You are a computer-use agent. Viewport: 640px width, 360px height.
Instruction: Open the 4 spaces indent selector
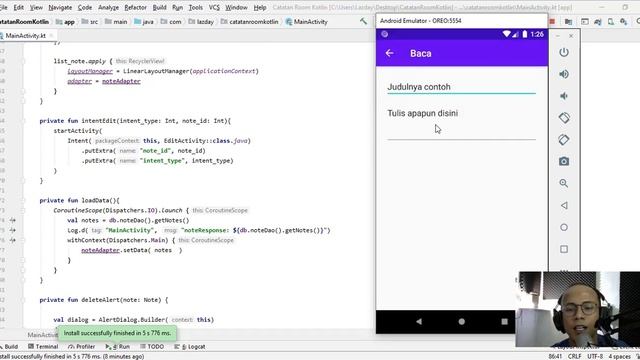[620, 356]
